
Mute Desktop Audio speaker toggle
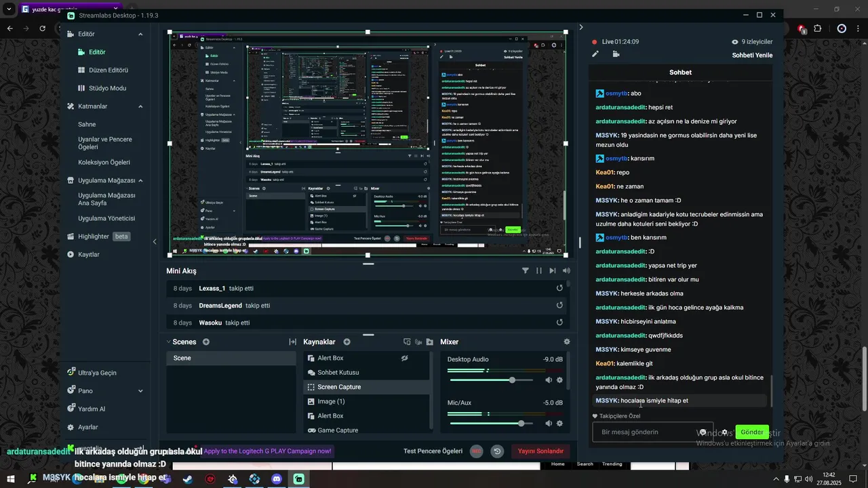click(x=549, y=380)
